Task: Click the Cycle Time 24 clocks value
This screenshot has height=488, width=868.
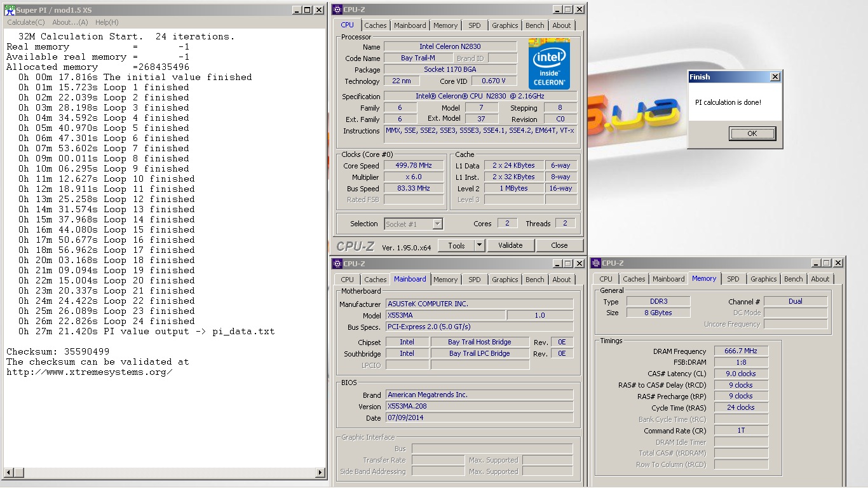Action: tap(741, 407)
